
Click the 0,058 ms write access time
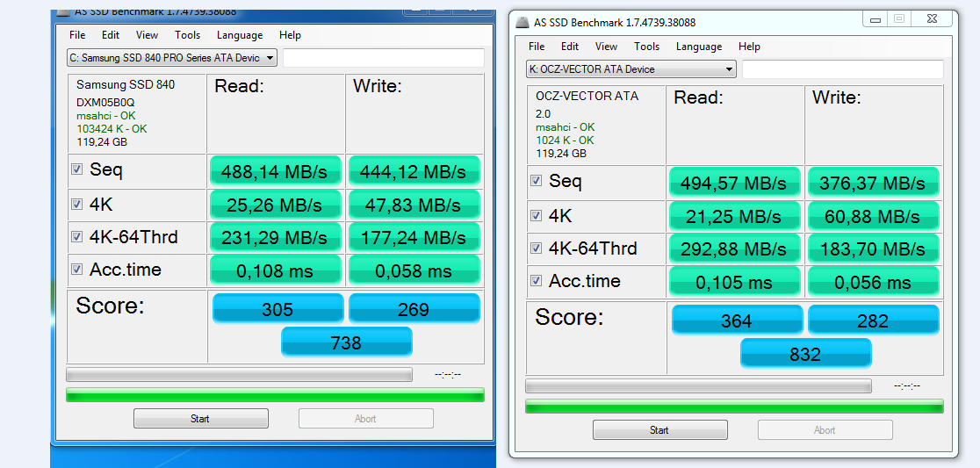[x=414, y=270]
